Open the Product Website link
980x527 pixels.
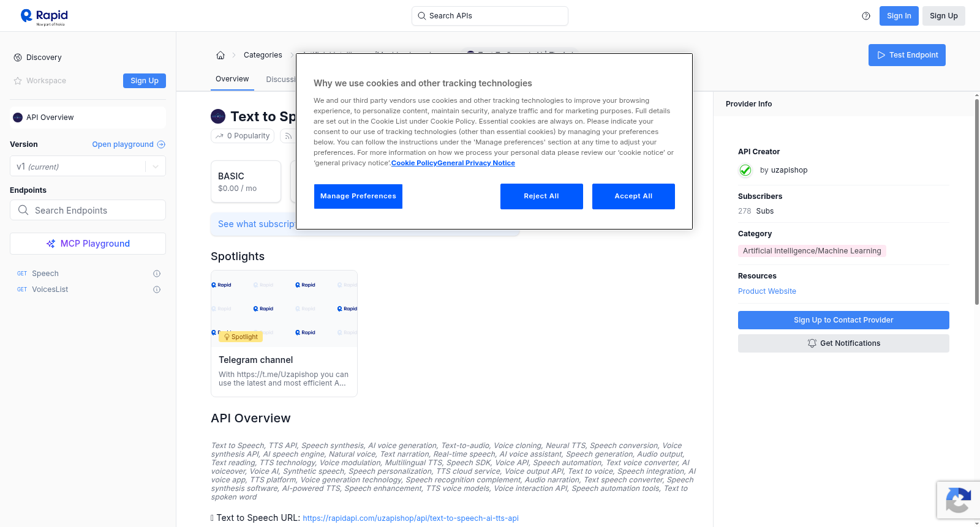(767, 291)
